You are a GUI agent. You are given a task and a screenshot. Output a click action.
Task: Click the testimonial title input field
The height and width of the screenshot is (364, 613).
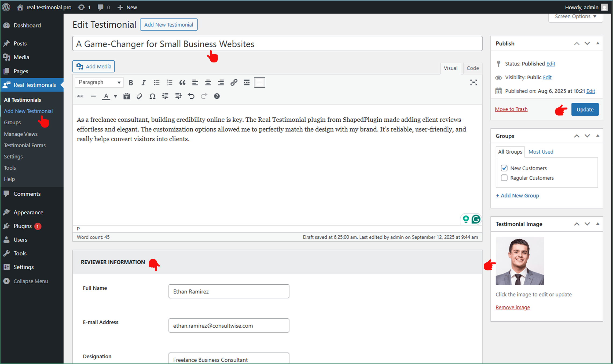(x=277, y=43)
